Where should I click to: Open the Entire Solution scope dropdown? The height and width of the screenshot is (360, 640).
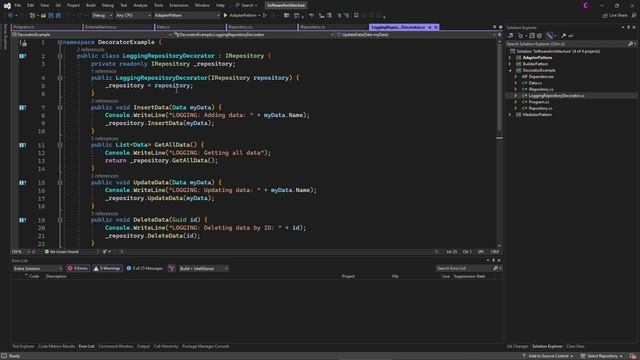click(x=37, y=268)
